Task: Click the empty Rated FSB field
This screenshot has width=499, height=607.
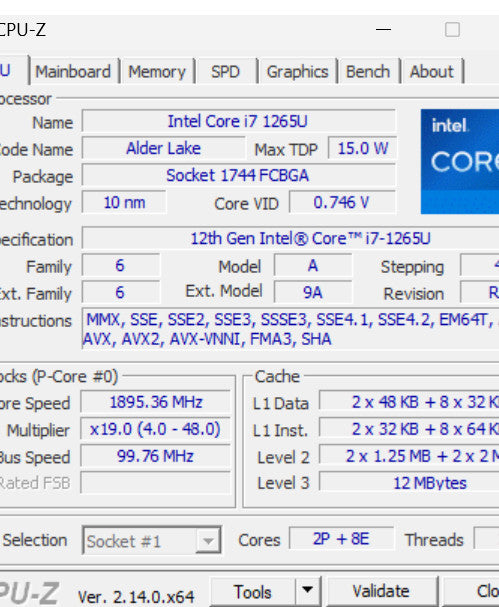Action: click(156, 483)
